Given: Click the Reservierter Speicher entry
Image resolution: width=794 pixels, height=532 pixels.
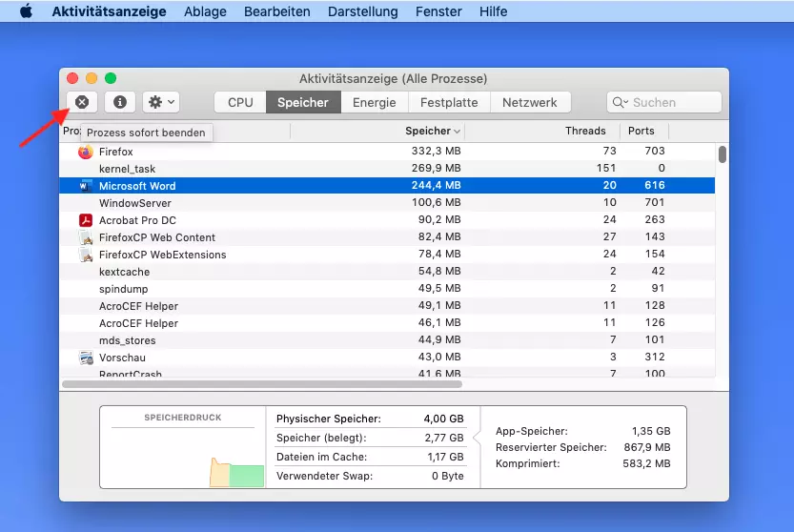Looking at the screenshot, I should (582, 447).
